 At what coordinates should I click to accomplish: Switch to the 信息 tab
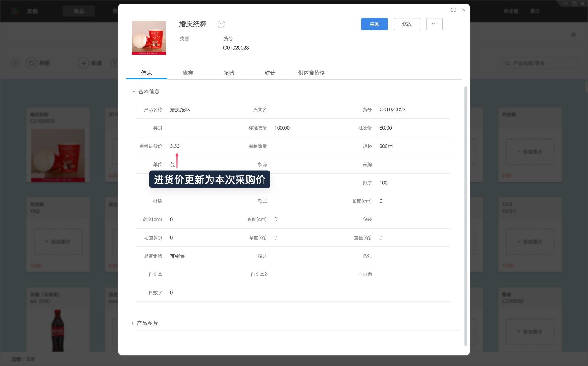click(x=146, y=73)
